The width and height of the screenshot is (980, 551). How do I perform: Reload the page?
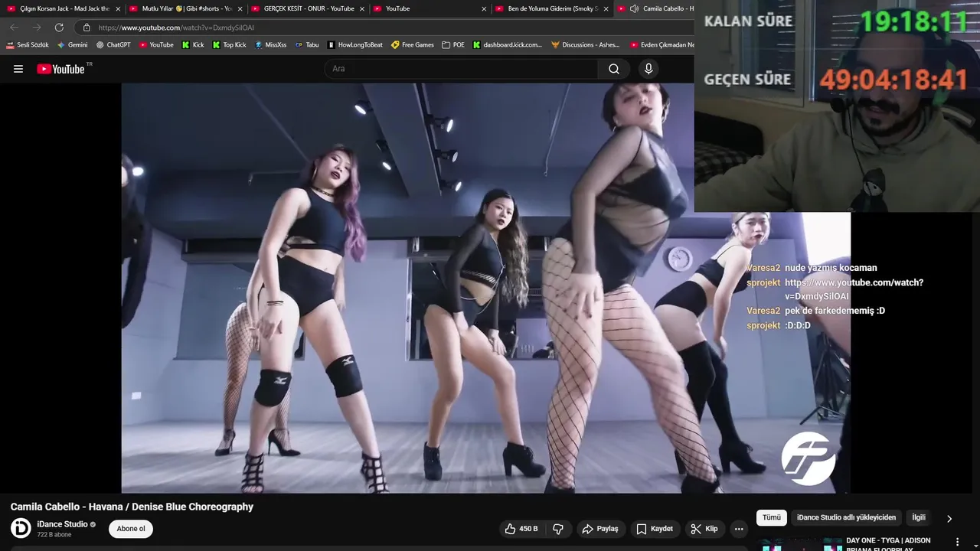(x=59, y=28)
